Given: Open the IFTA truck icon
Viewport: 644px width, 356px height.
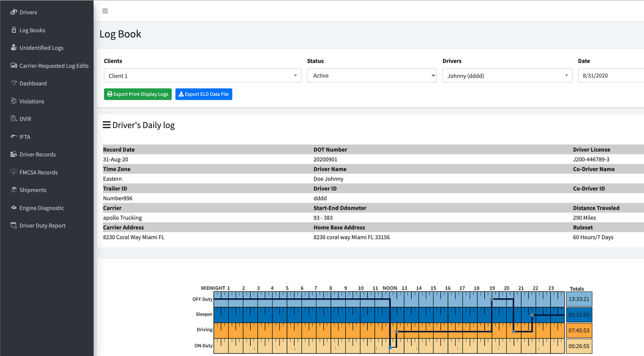Looking at the screenshot, I should (x=14, y=136).
